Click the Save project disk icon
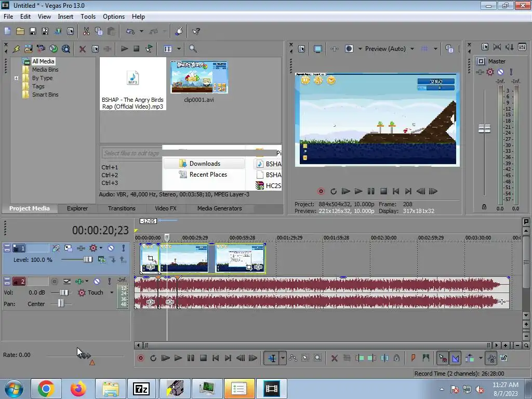 click(33, 31)
